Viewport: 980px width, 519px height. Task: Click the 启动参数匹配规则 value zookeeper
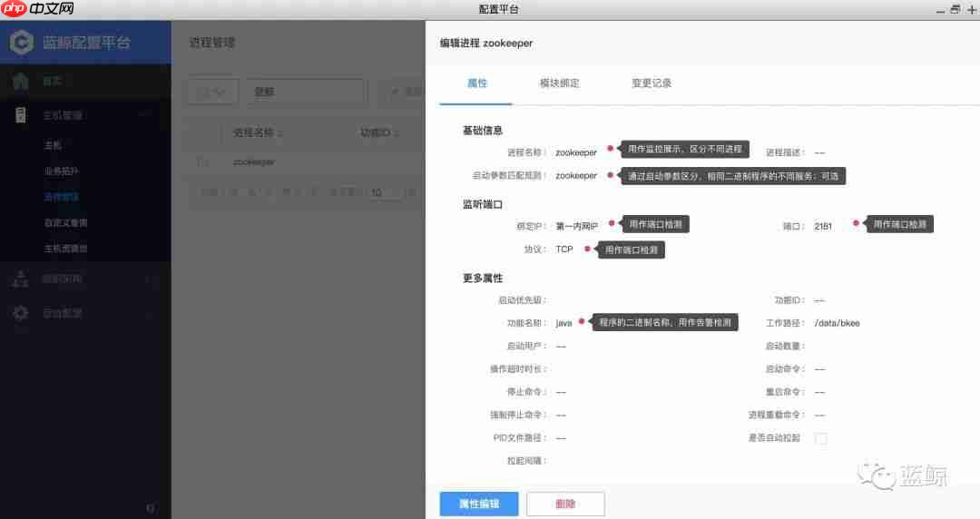(575, 176)
